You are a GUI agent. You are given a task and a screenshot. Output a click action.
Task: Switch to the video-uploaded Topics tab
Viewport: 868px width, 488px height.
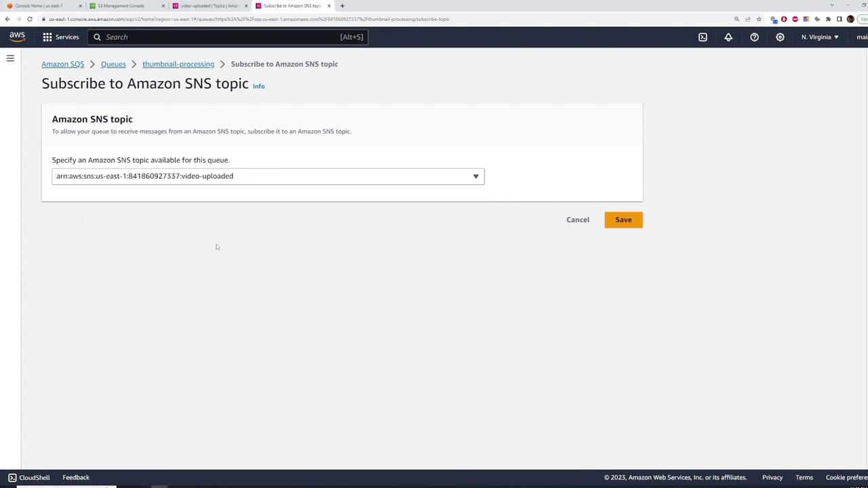209,5
